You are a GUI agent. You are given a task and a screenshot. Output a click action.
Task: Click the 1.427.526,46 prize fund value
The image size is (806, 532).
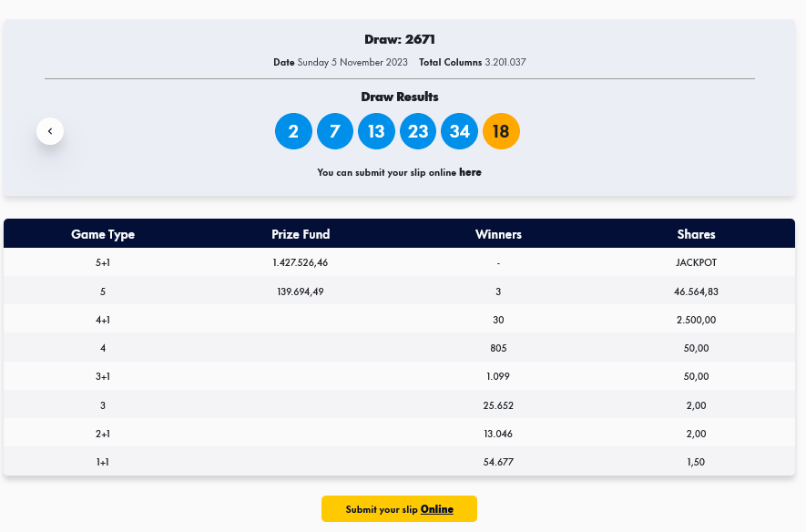click(301, 262)
